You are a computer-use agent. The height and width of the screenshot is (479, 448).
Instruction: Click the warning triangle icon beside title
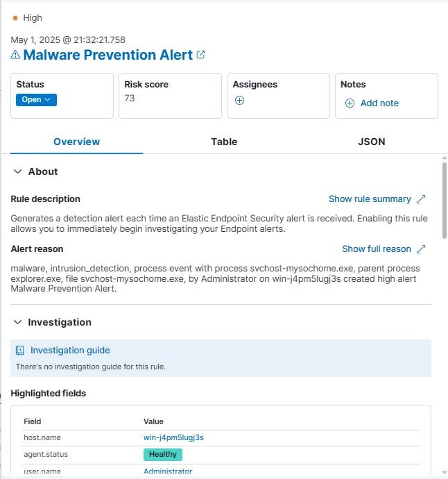(15, 55)
